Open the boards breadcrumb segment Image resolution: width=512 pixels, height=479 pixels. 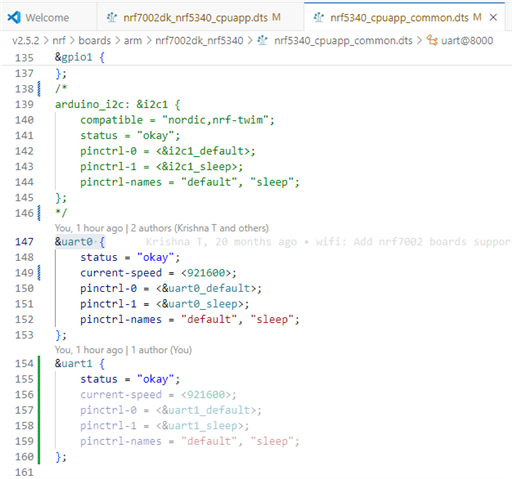tap(95, 41)
